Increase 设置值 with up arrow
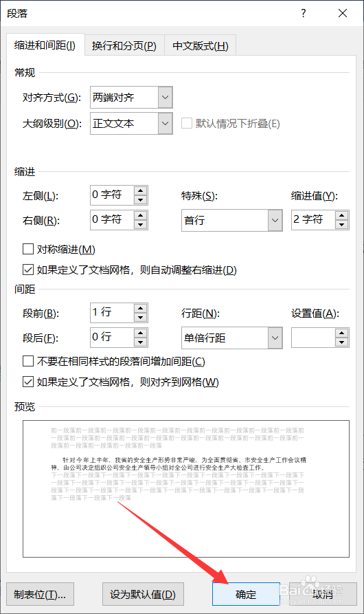The width and height of the screenshot is (364, 614). pos(342,333)
